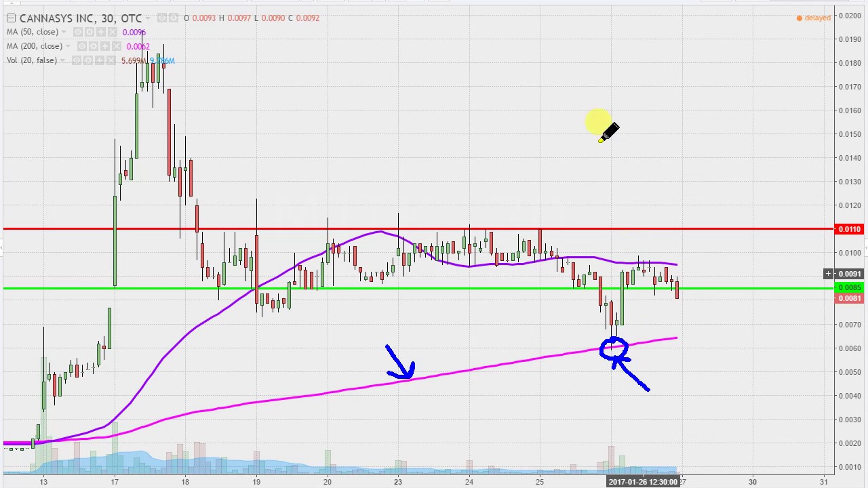
Task: Click the low value 0.0090 in OHLC
Action: [273, 18]
